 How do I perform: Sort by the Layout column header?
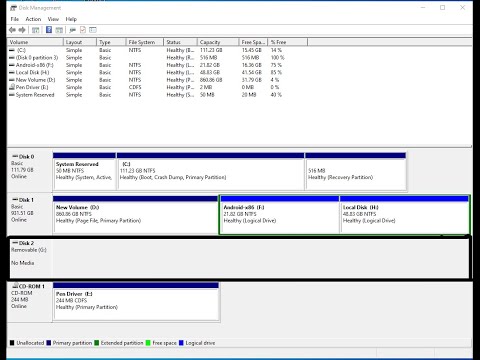pyautogui.click(x=80, y=42)
